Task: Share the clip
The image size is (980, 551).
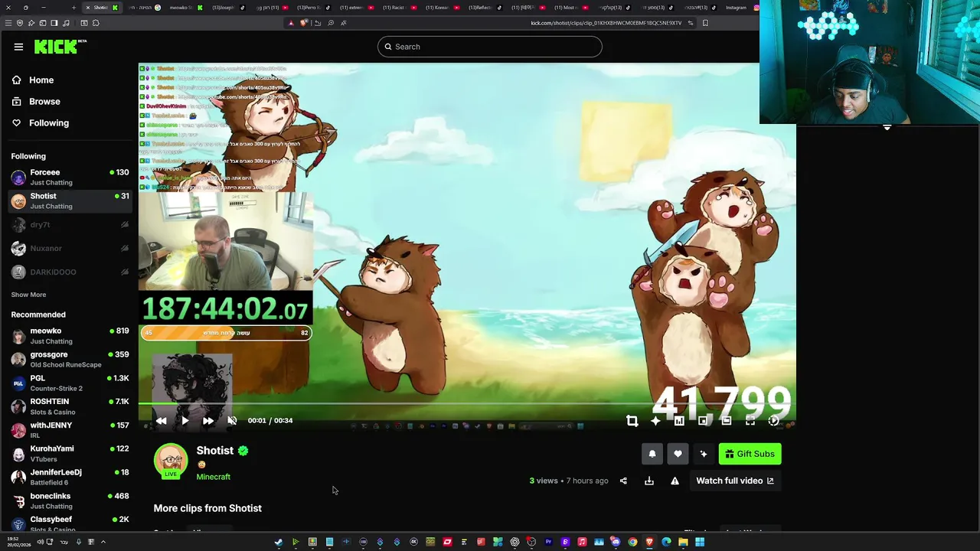Action: [623, 481]
